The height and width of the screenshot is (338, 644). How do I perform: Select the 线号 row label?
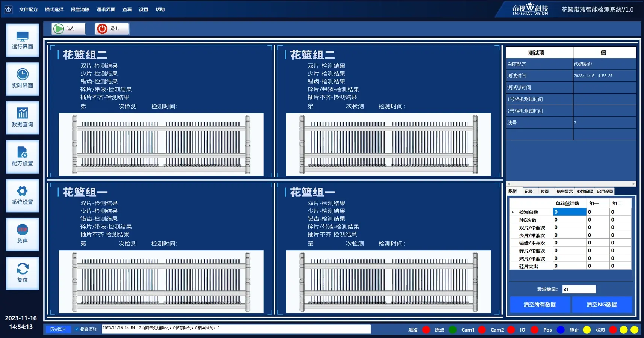click(x=512, y=122)
